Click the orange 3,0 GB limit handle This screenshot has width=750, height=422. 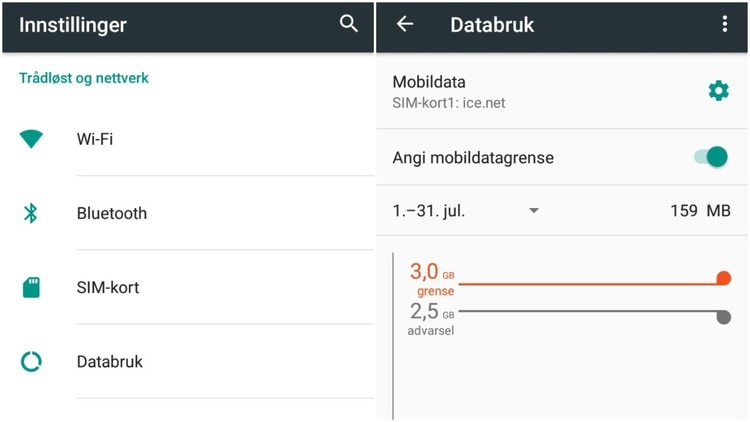coord(724,279)
